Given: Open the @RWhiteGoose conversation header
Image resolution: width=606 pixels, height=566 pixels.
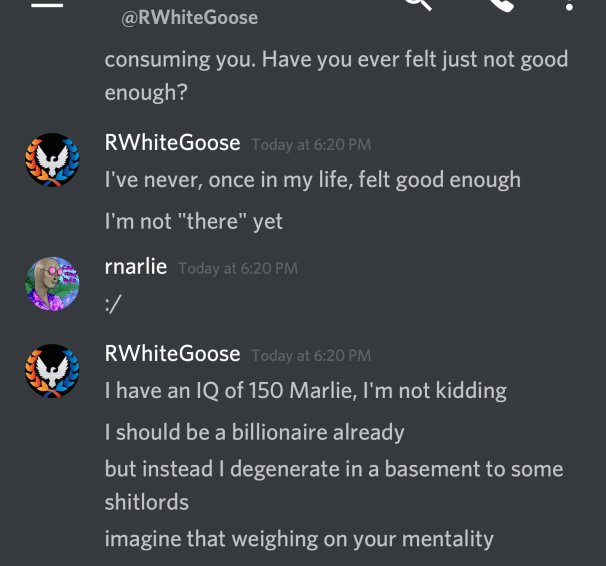Looking at the screenshot, I should [189, 18].
